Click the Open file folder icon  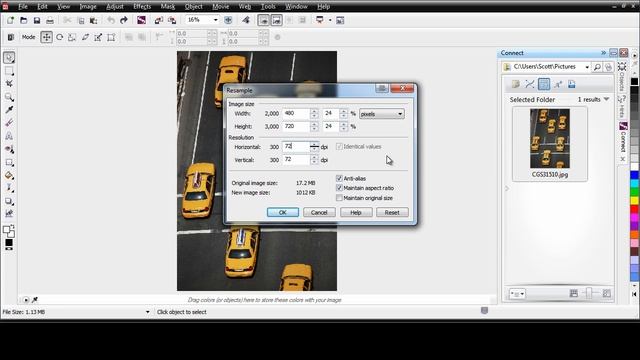(24, 20)
